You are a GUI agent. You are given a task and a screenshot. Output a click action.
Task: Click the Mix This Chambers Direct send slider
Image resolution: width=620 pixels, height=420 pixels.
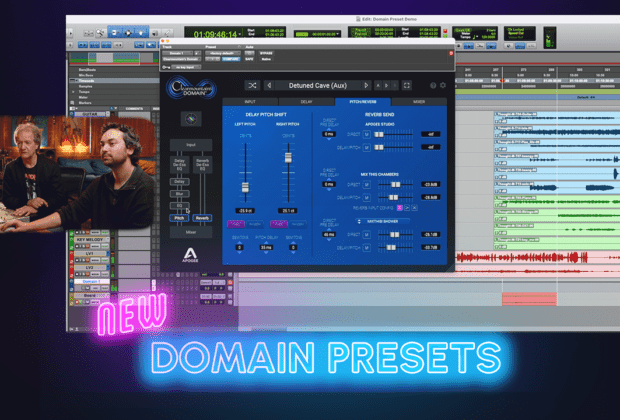tap(395, 184)
